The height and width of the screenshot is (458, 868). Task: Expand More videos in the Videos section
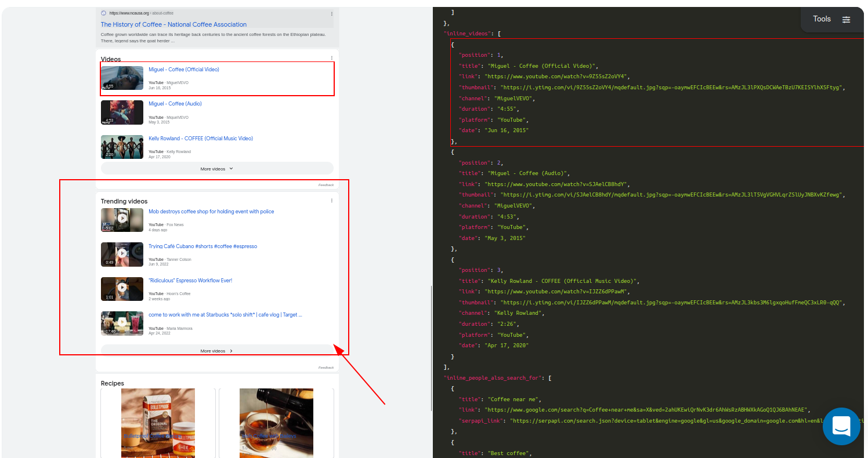click(216, 168)
